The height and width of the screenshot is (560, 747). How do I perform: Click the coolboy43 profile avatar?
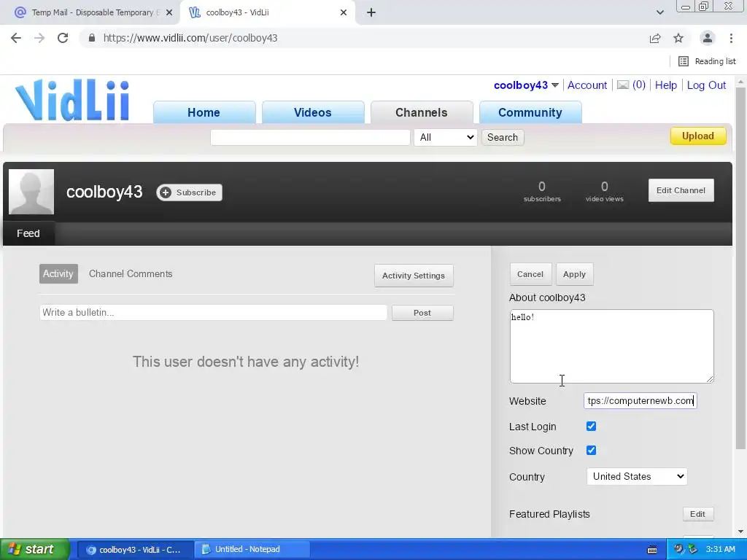tap(31, 192)
